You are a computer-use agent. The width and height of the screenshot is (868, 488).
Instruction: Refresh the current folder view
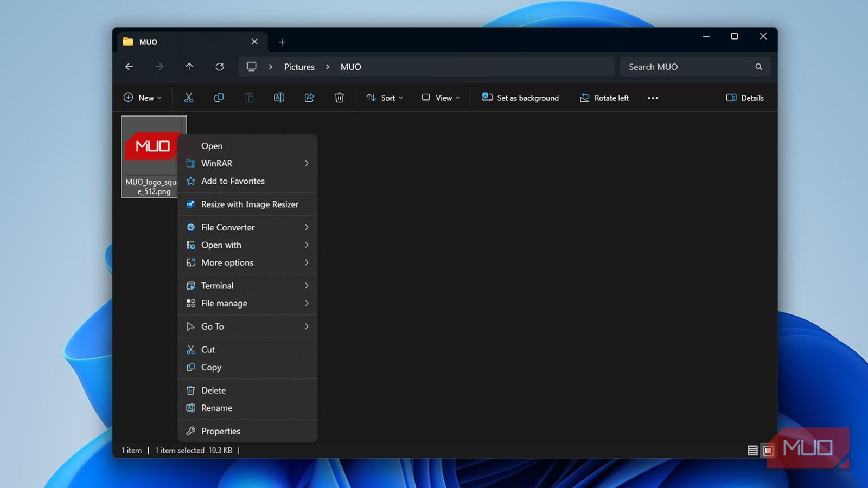click(219, 67)
